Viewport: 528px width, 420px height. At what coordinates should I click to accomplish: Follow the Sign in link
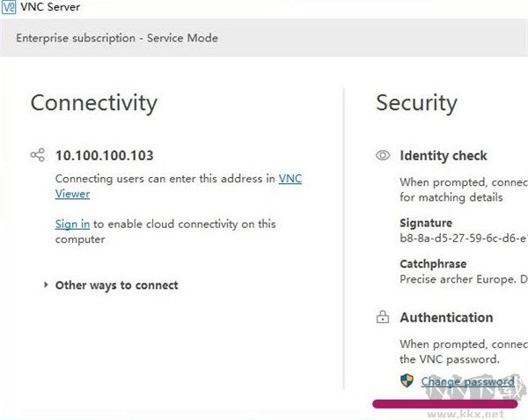72,225
